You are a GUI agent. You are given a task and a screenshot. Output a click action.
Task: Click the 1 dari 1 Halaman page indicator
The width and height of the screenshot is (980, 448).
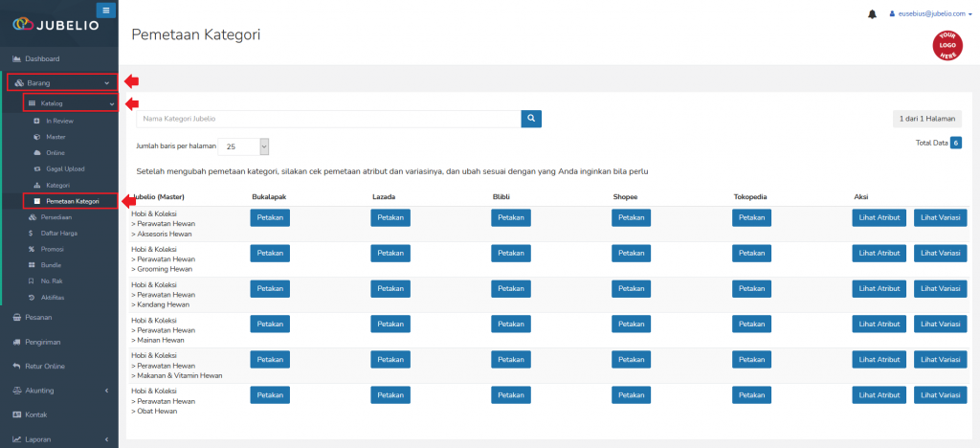point(927,119)
